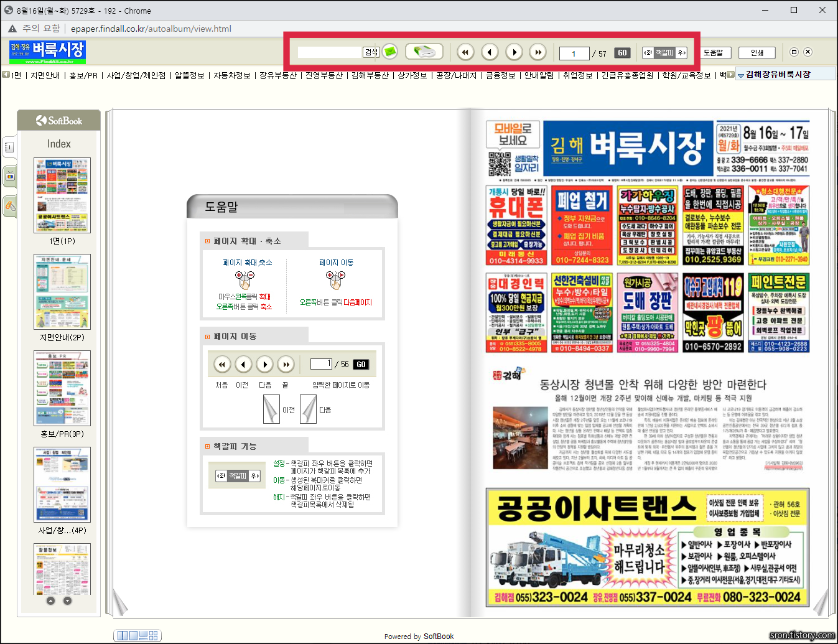The height and width of the screenshot is (644, 838).
Task: Jump to the last page with the fast-forward button
Action: (x=538, y=52)
